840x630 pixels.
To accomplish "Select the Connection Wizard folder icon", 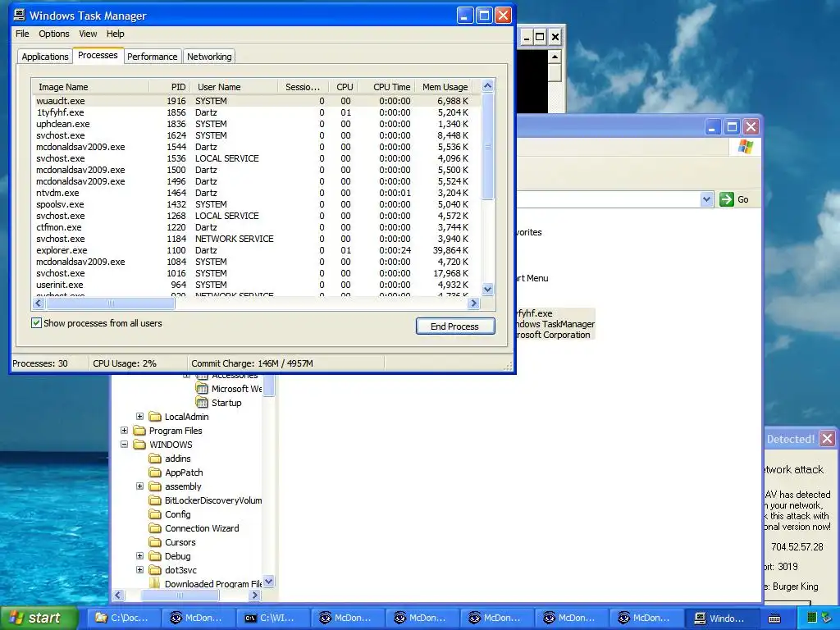I will (x=155, y=527).
